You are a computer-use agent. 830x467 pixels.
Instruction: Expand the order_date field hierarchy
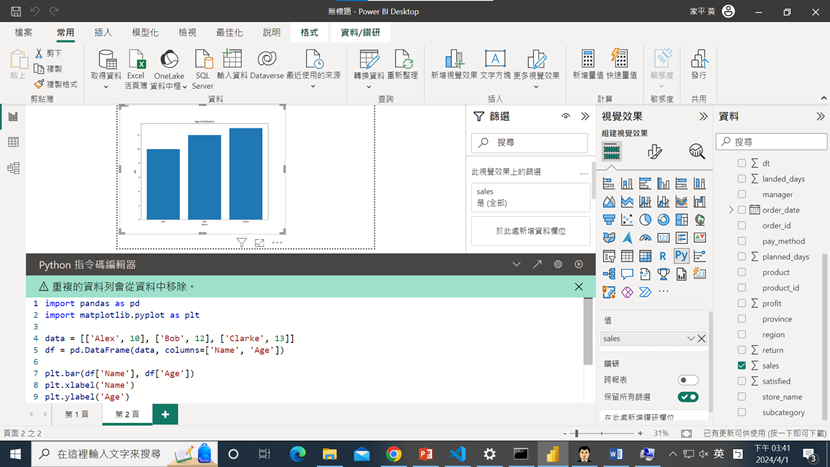point(731,210)
